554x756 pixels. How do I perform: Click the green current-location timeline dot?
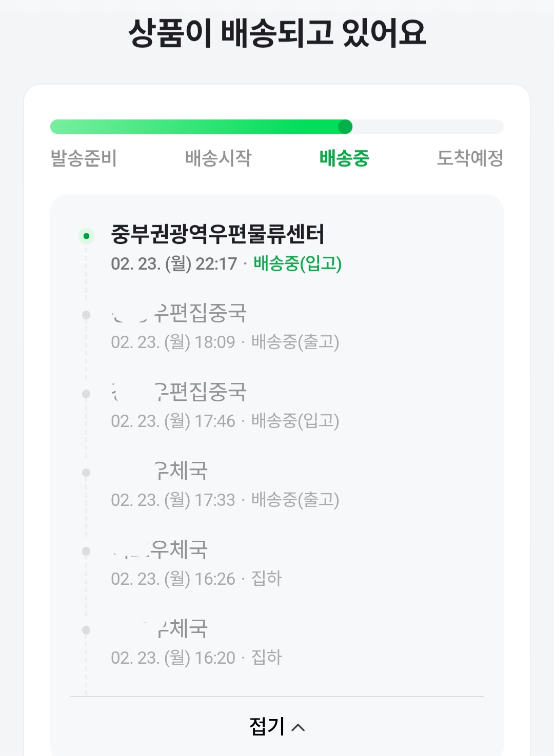tap(86, 236)
